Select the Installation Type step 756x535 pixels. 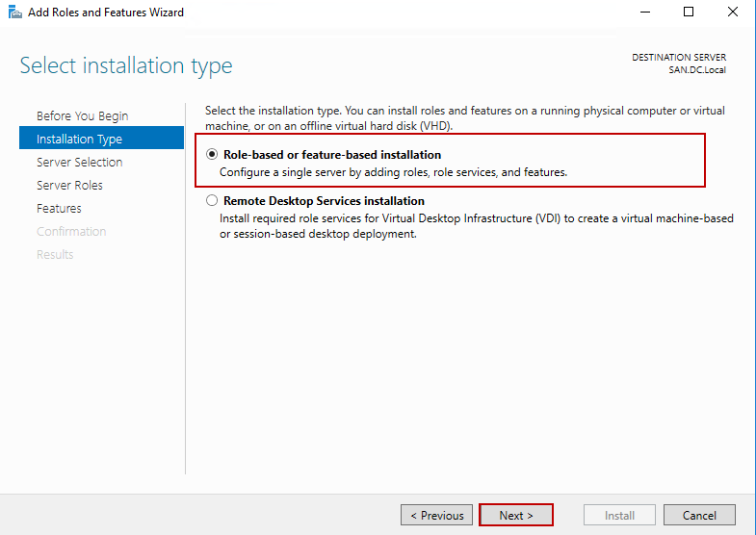79,140
